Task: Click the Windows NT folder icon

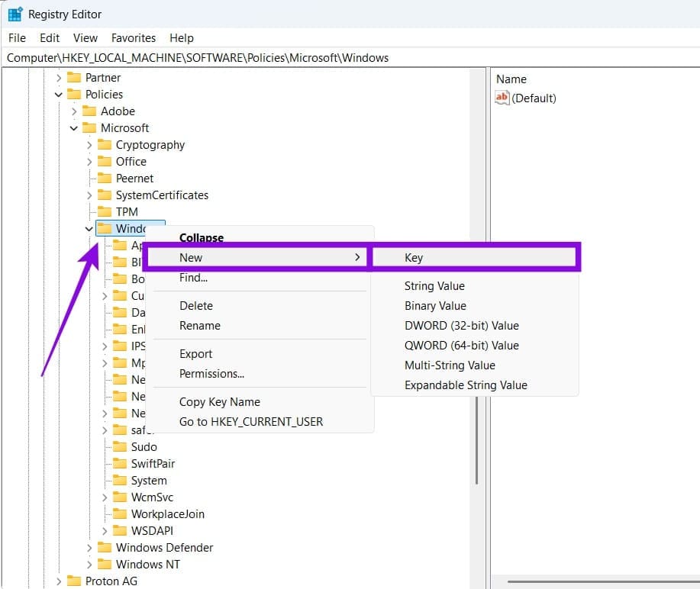Action: click(x=105, y=564)
